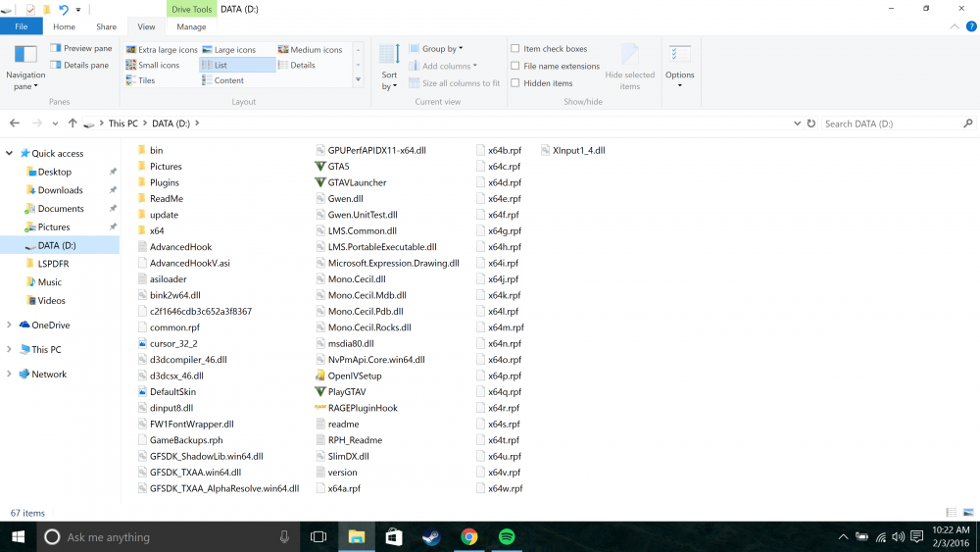This screenshot has height=552, width=980.
Task: Select the PlayGTAV application icon
Action: click(x=320, y=392)
